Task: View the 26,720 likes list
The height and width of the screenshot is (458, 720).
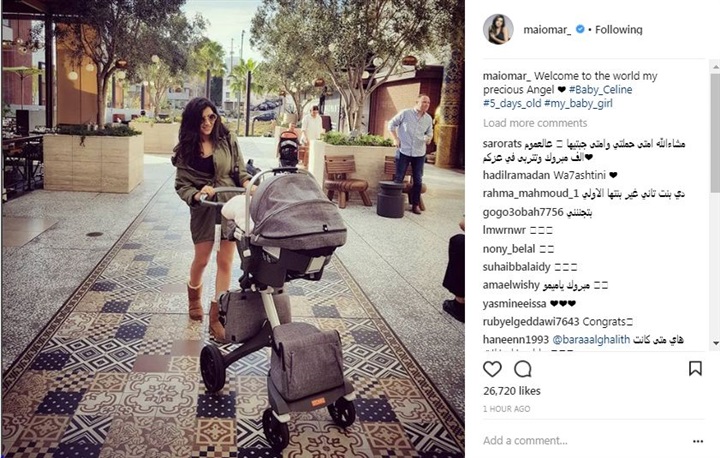Action: click(x=512, y=391)
